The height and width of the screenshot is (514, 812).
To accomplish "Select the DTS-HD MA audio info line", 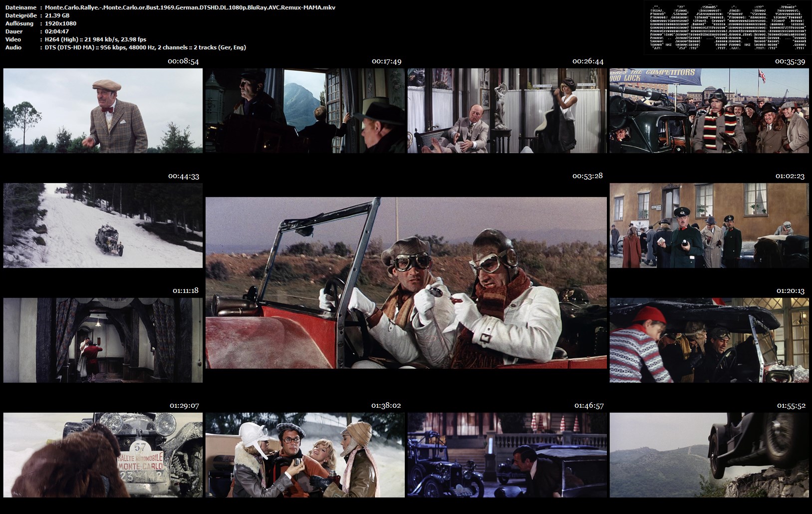I will pos(145,47).
